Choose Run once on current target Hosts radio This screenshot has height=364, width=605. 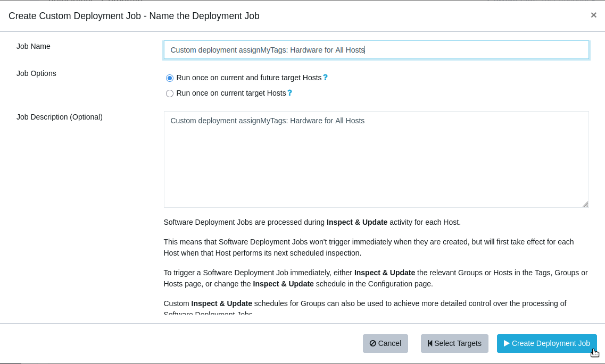tap(170, 94)
